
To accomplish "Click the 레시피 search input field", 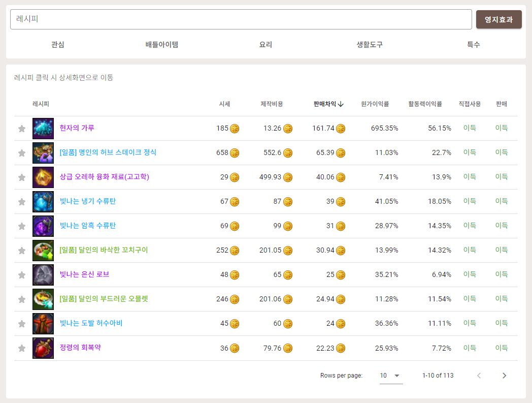I will click(241, 19).
